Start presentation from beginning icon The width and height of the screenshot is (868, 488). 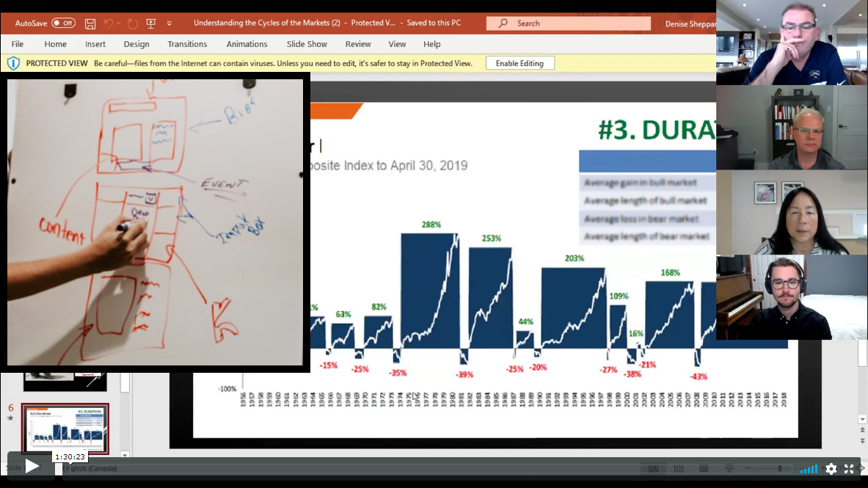tap(150, 23)
